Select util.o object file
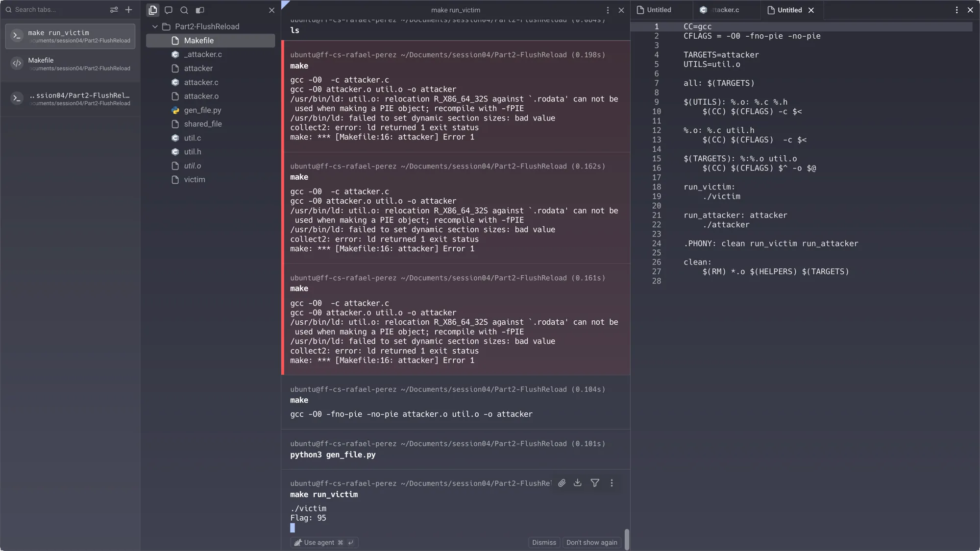The width and height of the screenshot is (980, 551). click(211, 166)
